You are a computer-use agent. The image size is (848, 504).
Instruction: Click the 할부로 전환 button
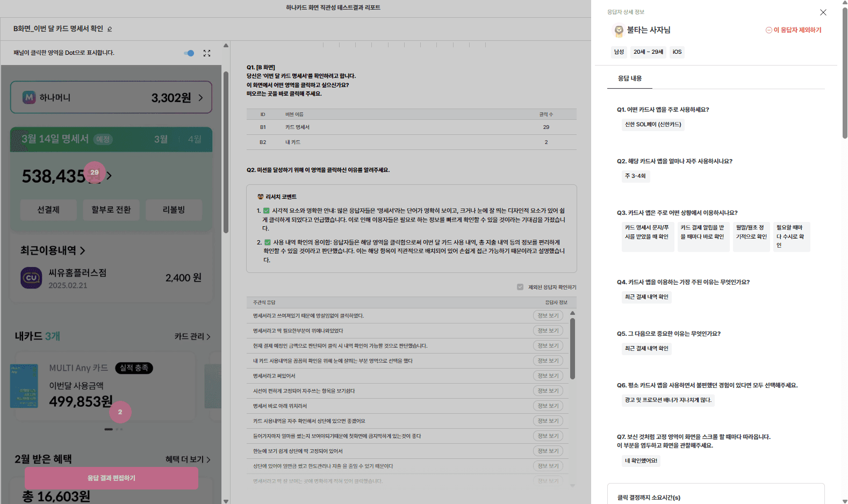[111, 210]
